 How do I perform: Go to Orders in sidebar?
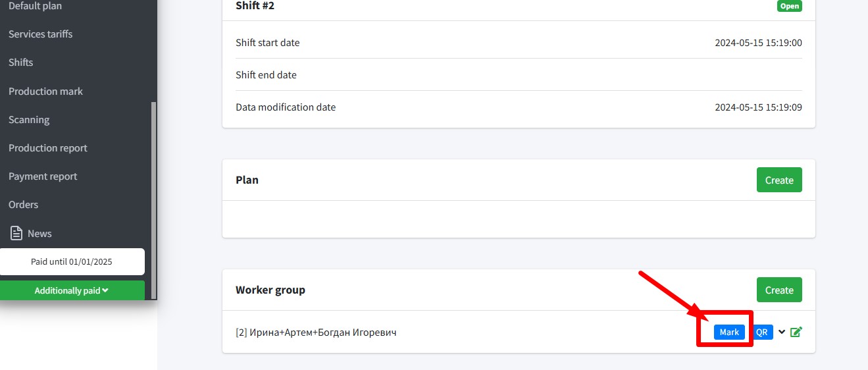tap(23, 205)
